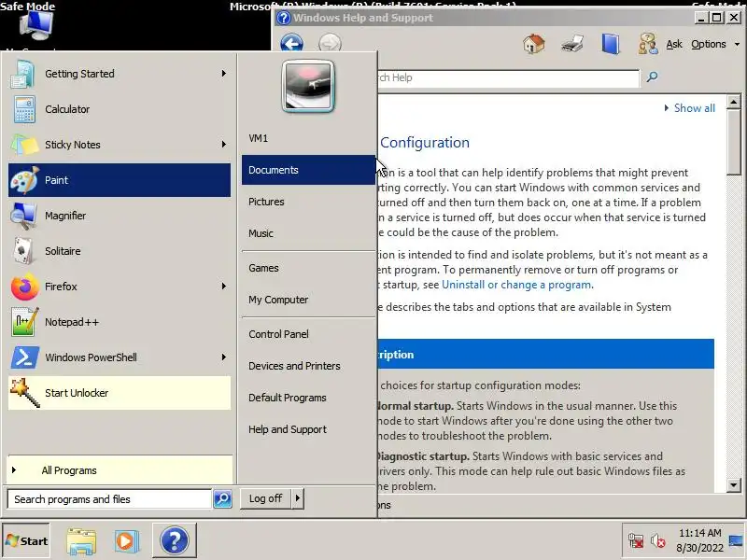747x560 pixels.
Task: Follow Uninstall or change a program link
Action: pos(516,285)
